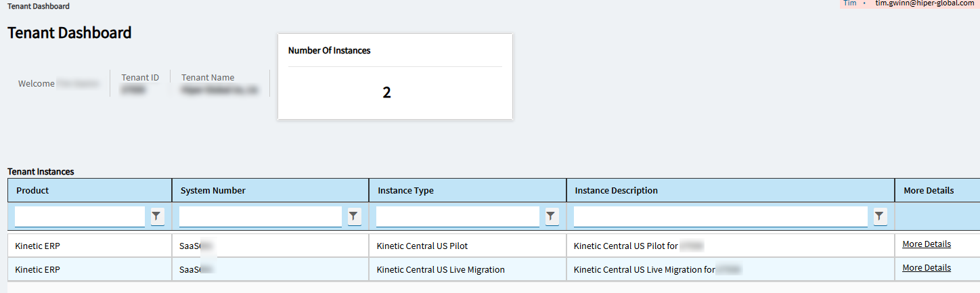
Task: Open the Tenant Dashboard breadcrumb
Action: (x=39, y=6)
